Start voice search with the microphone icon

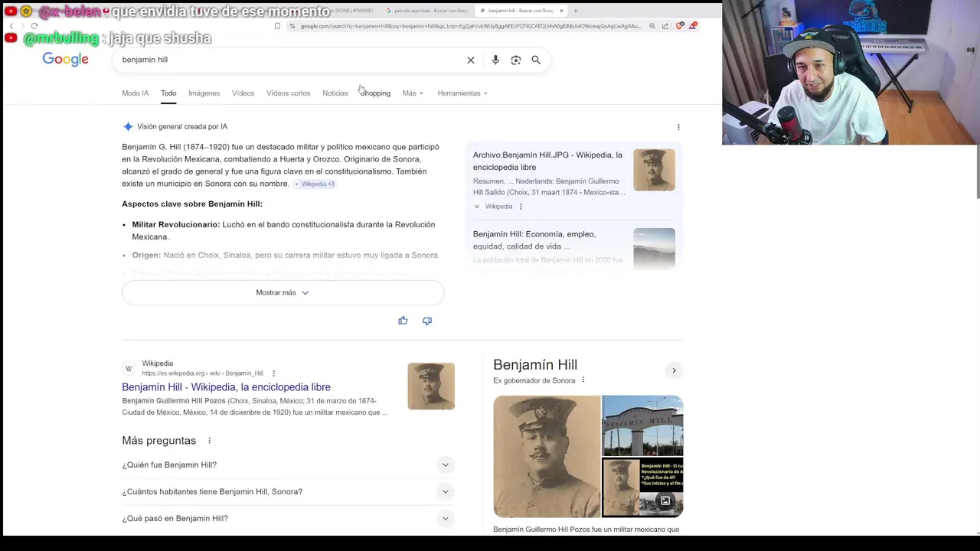coord(495,60)
